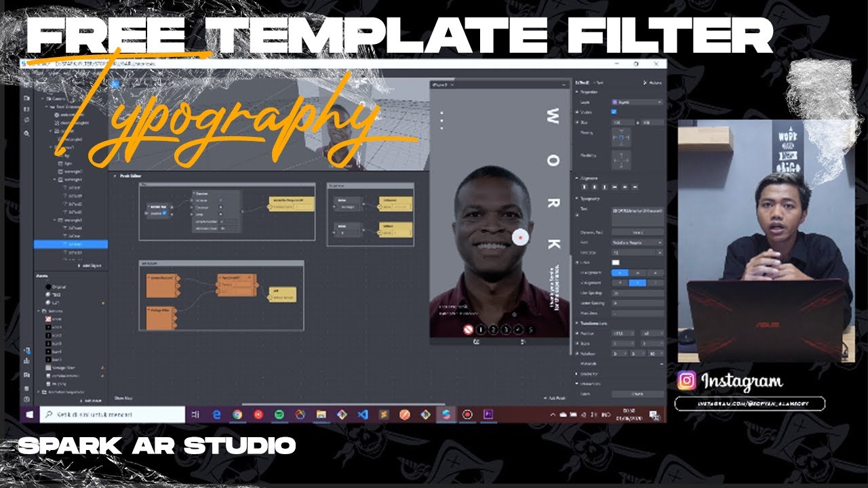The height and width of the screenshot is (488, 868).
Task: Collapse the Alignment section
Action: click(x=577, y=178)
